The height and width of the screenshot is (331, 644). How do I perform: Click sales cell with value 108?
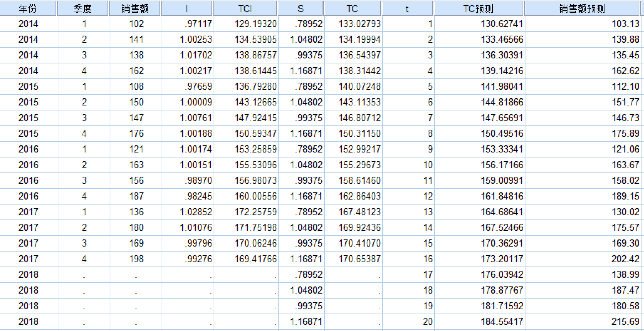(136, 87)
